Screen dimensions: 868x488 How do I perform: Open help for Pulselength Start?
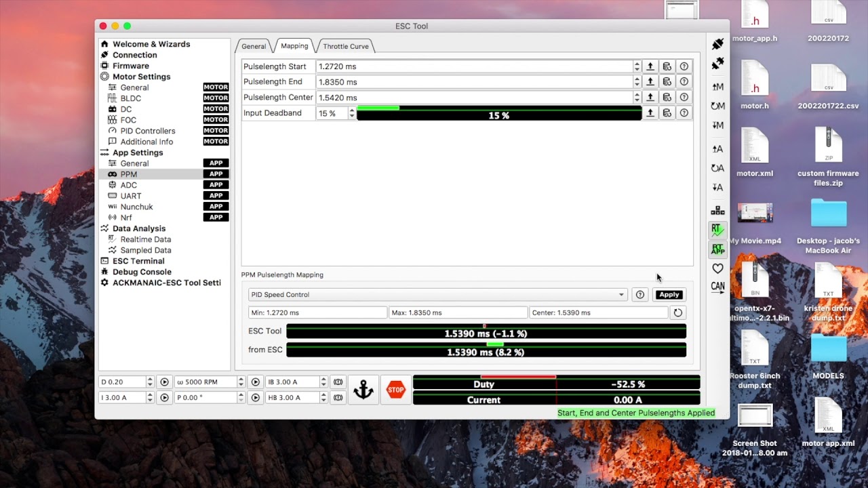pyautogui.click(x=684, y=66)
